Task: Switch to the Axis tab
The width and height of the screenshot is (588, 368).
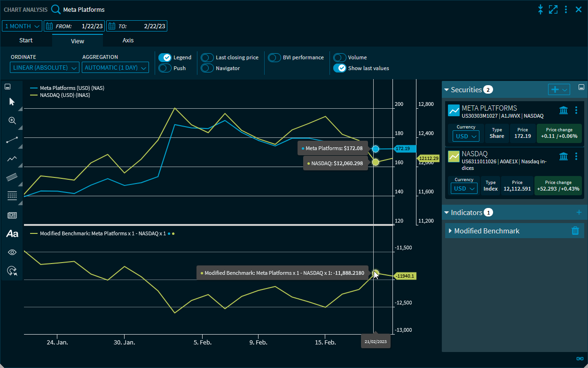Action: point(128,40)
